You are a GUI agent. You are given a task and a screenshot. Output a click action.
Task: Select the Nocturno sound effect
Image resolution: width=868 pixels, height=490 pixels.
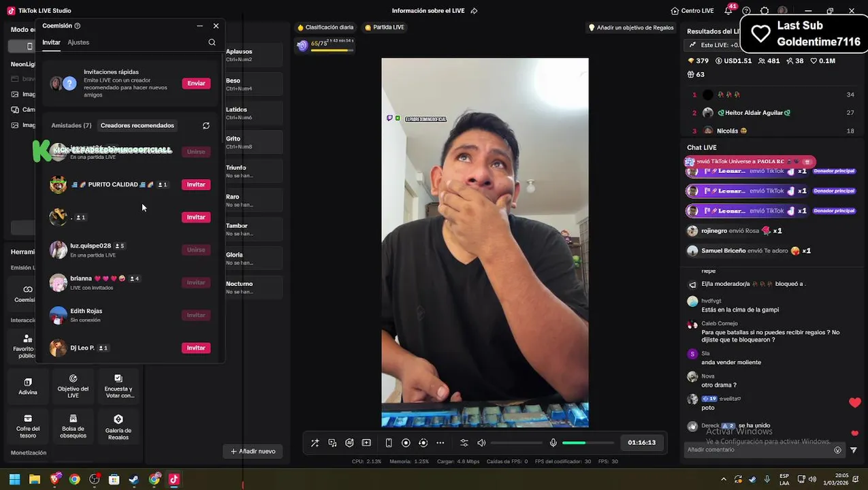(253, 287)
